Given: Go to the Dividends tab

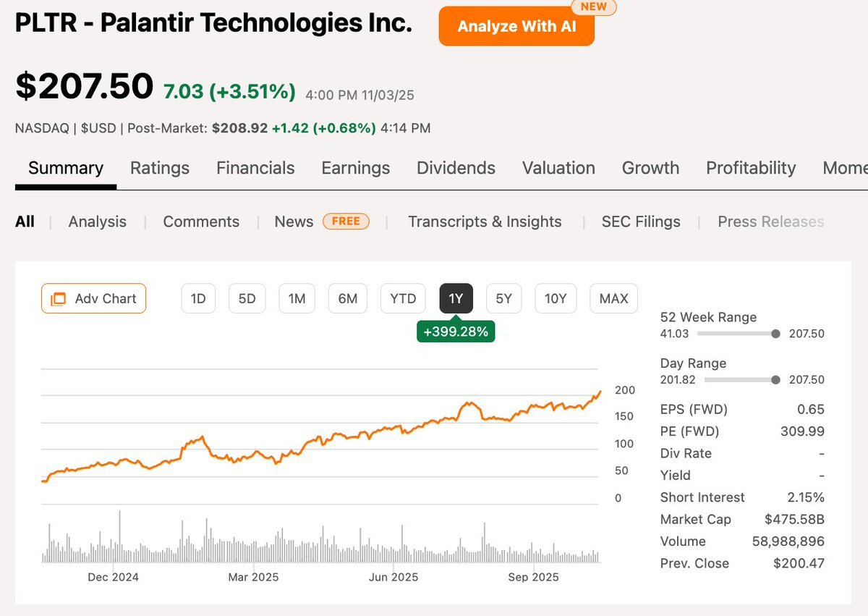Looking at the screenshot, I should (456, 168).
